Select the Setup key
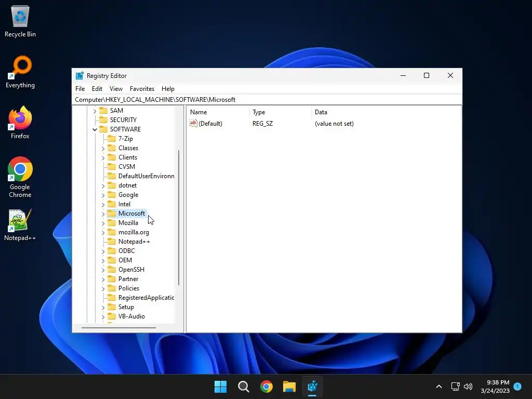532x399 pixels. (x=126, y=307)
